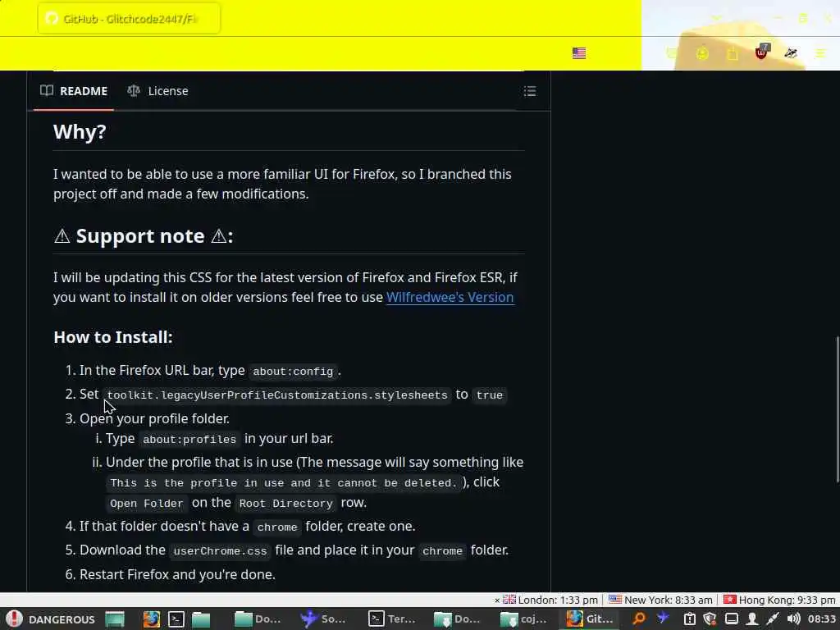Click the 'Root Directory' code text
840x630 pixels.
286,504
